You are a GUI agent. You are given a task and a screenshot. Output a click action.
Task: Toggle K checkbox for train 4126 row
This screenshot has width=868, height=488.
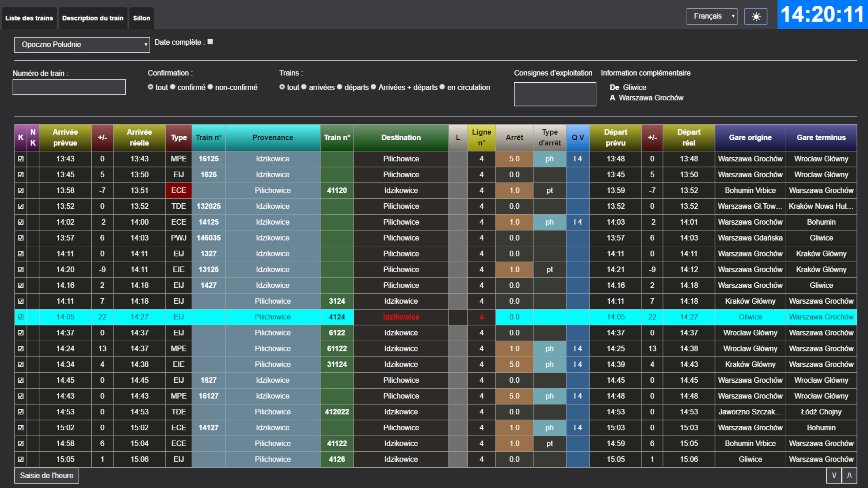pyautogui.click(x=21, y=459)
